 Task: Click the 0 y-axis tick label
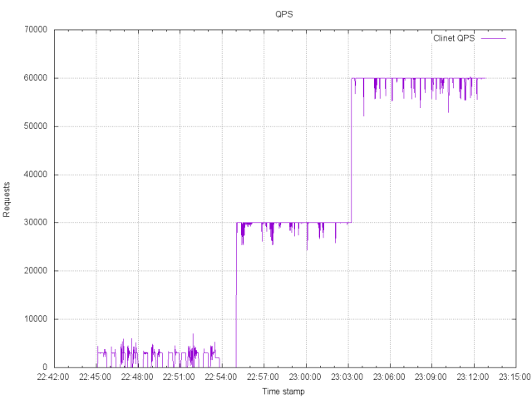coord(45,367)
